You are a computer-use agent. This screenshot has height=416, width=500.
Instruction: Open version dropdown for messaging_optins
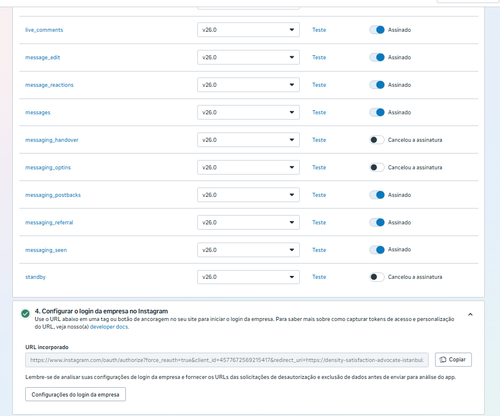click(x=248, y=167)
